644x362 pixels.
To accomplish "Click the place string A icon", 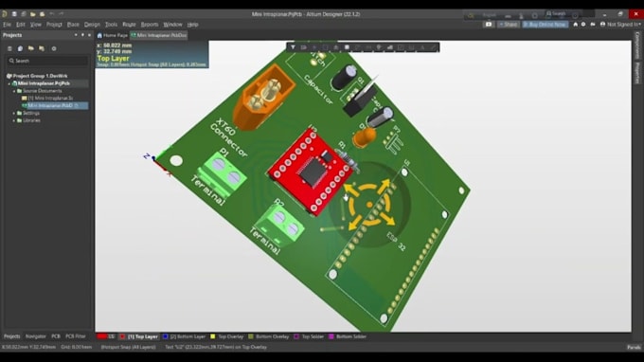I will (x=422, y=47).
